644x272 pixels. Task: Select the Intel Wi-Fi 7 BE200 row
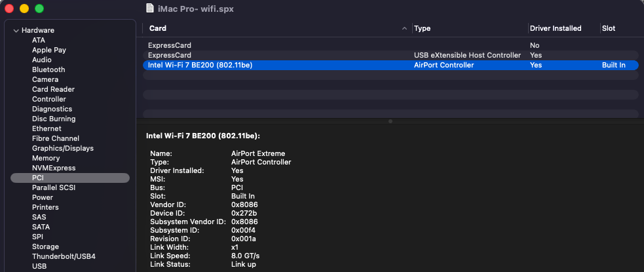[390, 66]
